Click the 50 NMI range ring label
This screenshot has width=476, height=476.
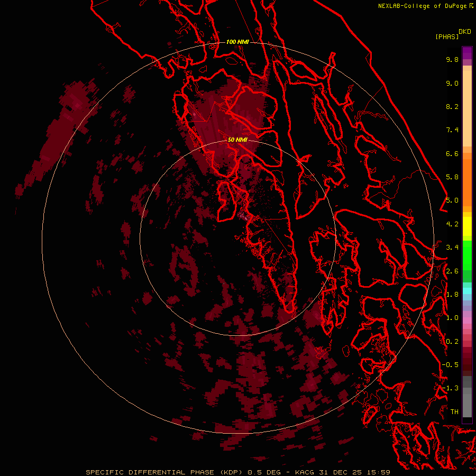(x=237, y=140)
